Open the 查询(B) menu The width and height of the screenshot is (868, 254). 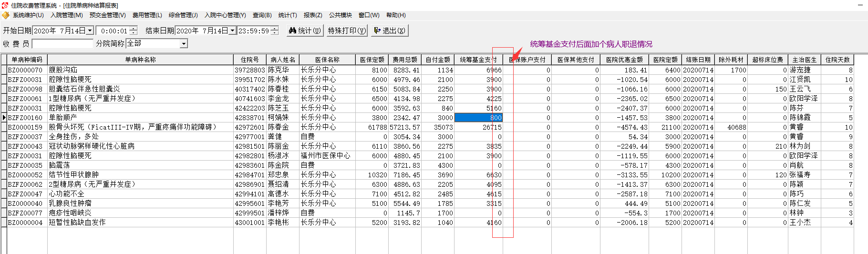click(262, 15)
